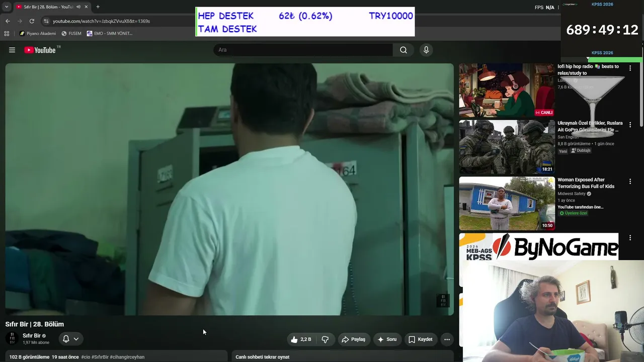This screenshot has width=644, height=362.
Task: Open more actions ellipsis below video
Action: click(447, 339)
